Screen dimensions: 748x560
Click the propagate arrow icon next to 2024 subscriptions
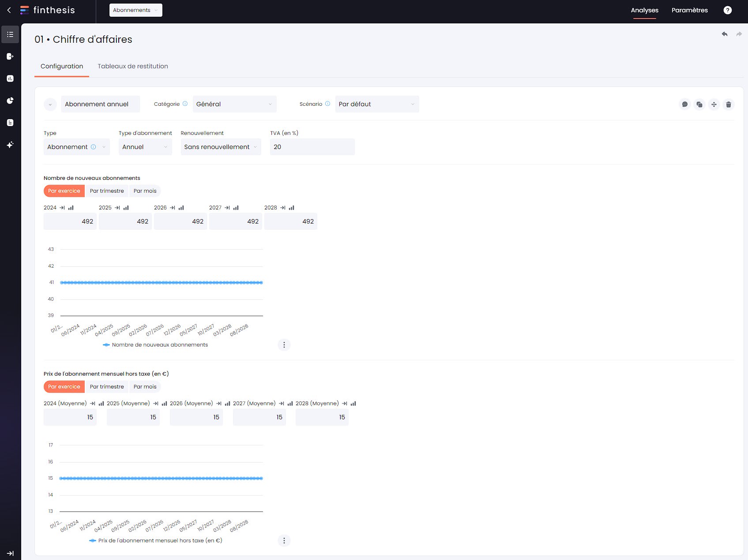tap(62, 208)
